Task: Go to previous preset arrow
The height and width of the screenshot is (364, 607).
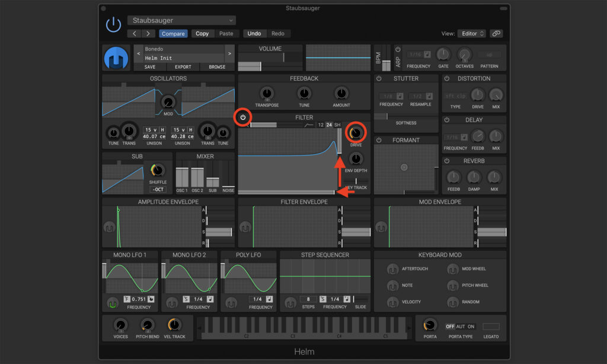Action: click(135, 34)
